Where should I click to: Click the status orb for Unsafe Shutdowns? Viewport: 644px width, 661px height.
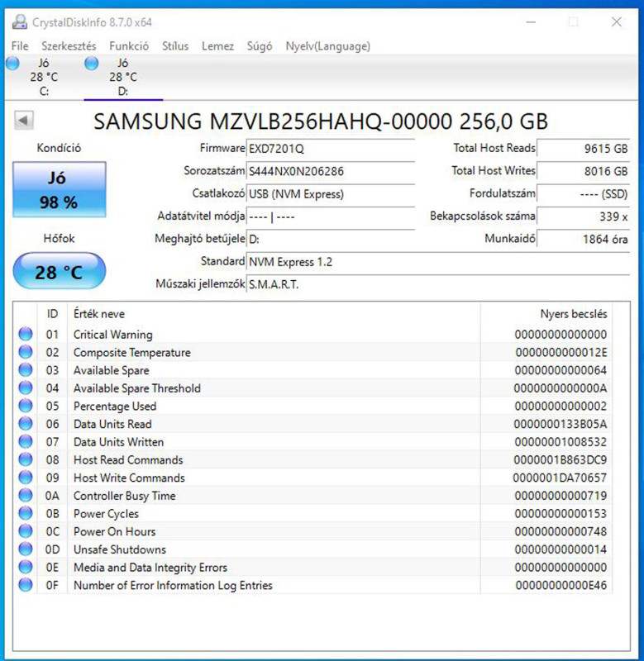tap(26, 549)
